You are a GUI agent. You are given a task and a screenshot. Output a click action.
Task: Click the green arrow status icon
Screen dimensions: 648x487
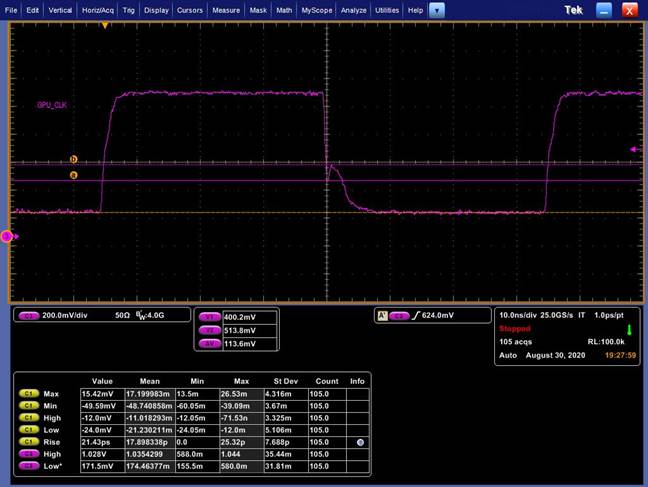coord(629,330)
